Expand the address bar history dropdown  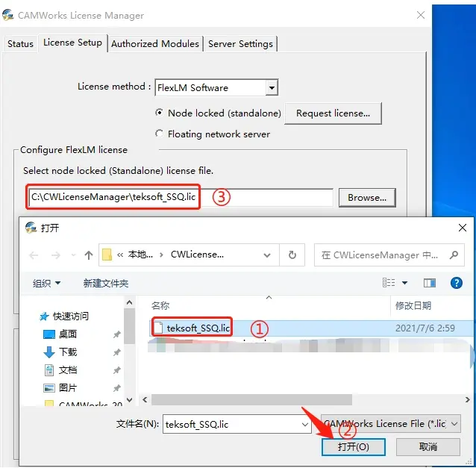tap(267, 255)
